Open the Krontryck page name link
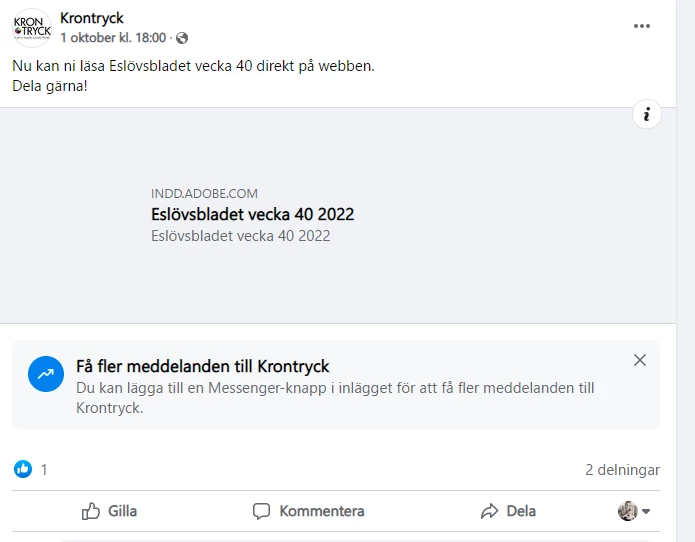This screenshot has height=542, width=695. pos(92,18)
